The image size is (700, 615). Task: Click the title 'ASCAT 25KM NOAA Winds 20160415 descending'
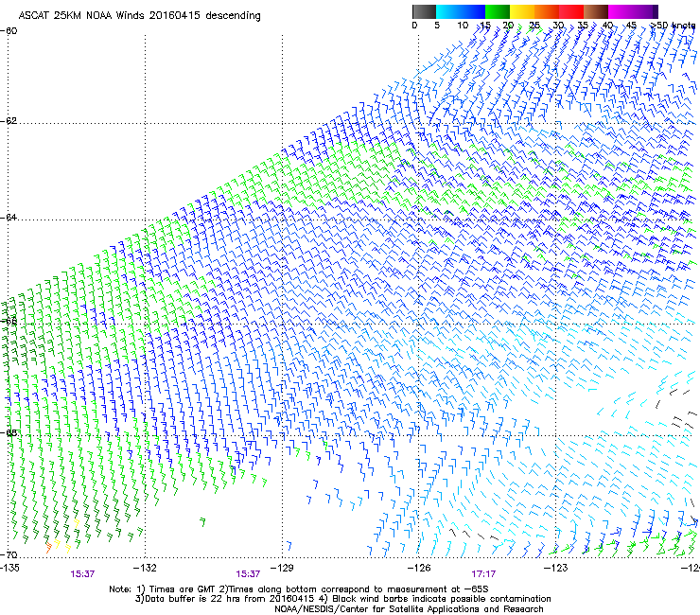(x=139, y=16)
